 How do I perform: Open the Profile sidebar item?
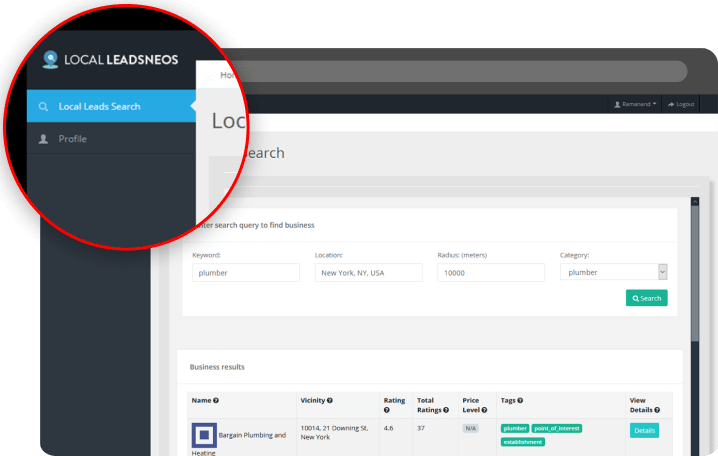(x=111, y=139)
